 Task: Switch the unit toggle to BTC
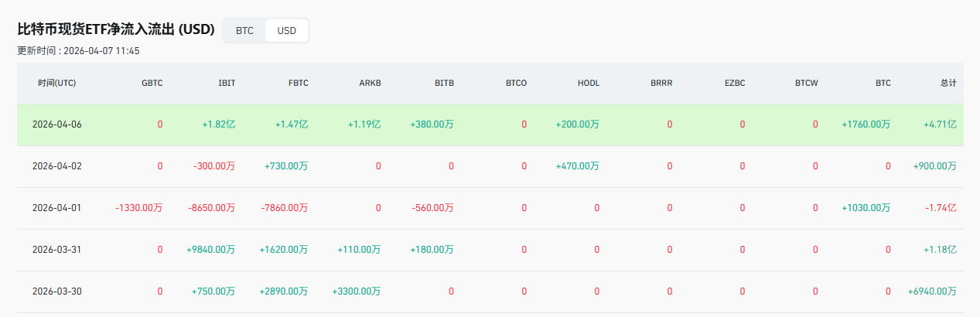[244, 31]
